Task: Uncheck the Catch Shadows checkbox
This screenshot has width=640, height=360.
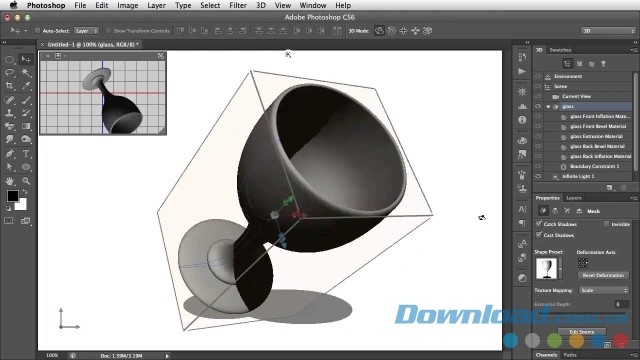Action: [539, 224]
